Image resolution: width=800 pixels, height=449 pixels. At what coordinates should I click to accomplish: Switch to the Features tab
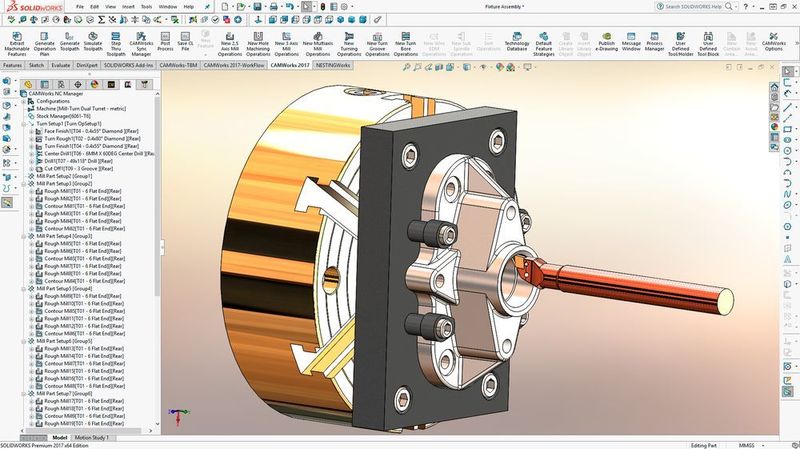[12, 65]
